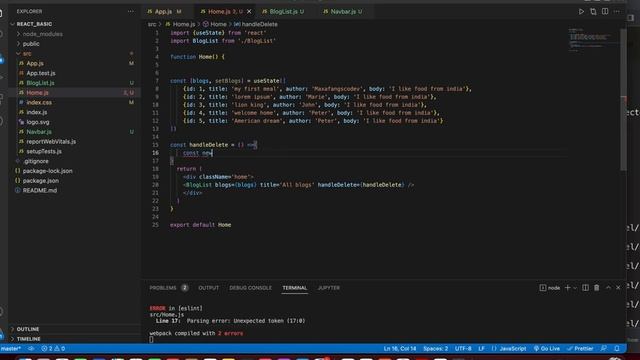Switch to the BlogList.js tab

[x=283, y=11]
